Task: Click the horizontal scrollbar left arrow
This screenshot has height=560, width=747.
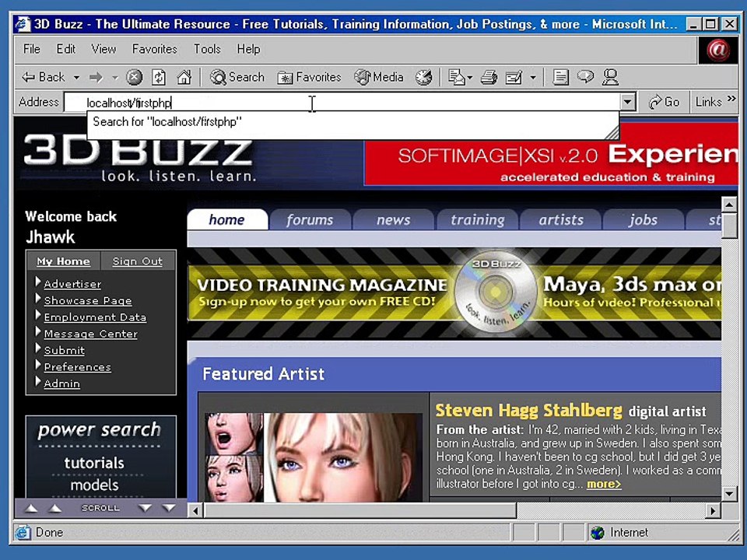Action: tap(195, 511)
